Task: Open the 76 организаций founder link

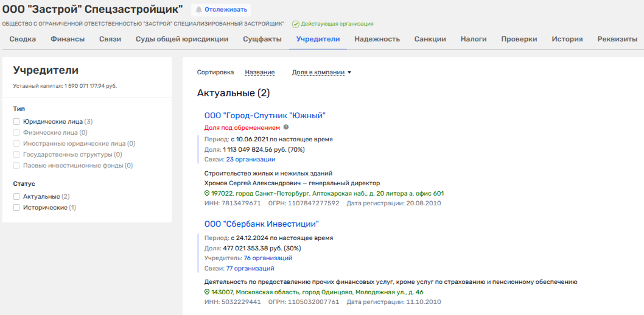Action: (268, 258)
